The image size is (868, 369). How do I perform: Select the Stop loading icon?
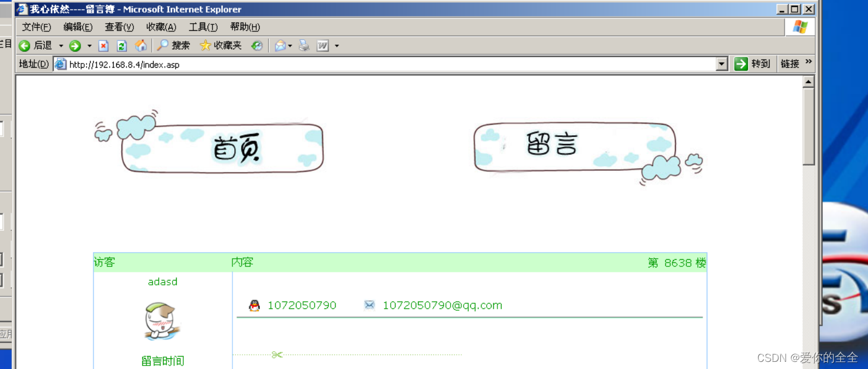click(x=104, y=46)
